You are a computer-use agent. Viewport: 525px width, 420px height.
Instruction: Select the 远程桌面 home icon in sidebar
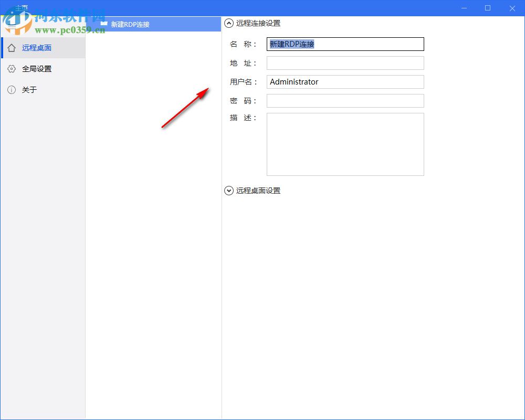[12, 47]
